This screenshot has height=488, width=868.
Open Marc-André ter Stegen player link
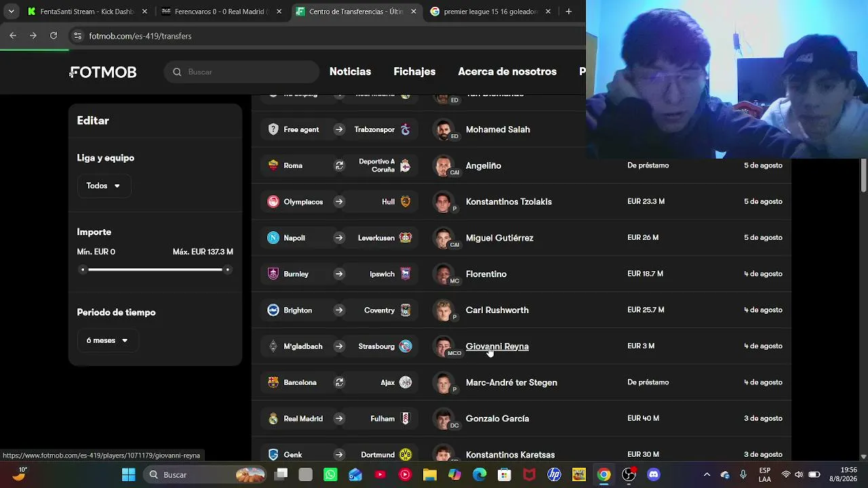(511, 382)
